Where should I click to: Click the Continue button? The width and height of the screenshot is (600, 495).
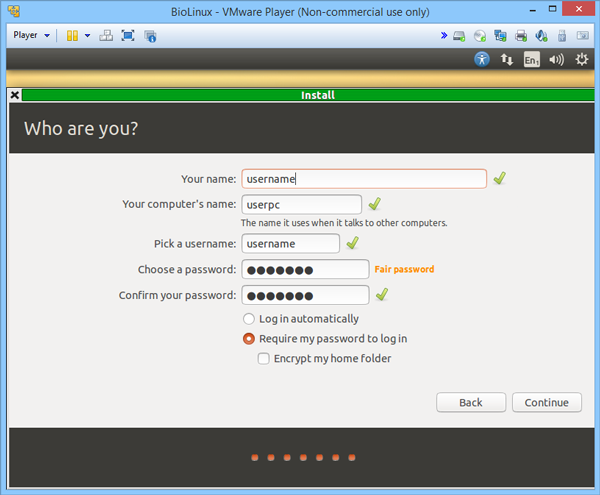tap(547, 402)
